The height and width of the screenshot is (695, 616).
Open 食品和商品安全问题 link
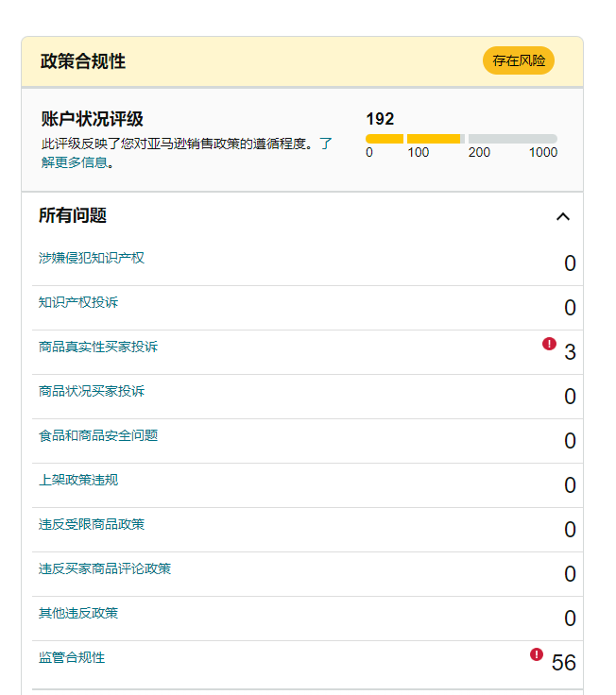(98, 435)
